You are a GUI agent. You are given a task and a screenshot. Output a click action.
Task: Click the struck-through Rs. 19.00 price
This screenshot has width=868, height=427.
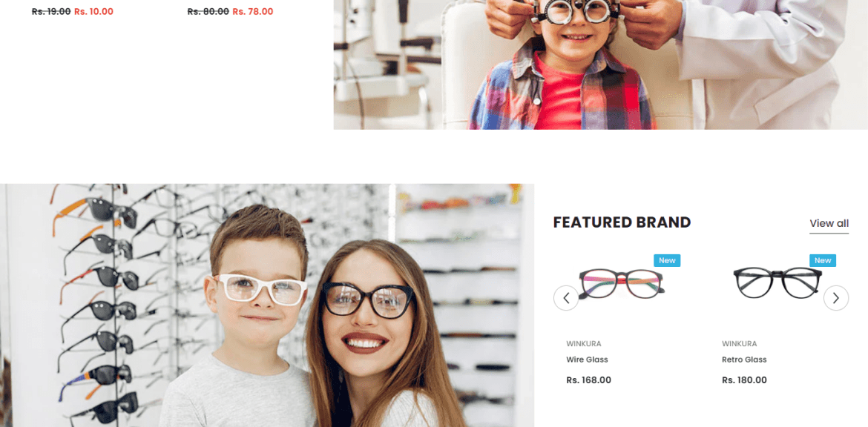pyautogui.click(x=51, y=12)
